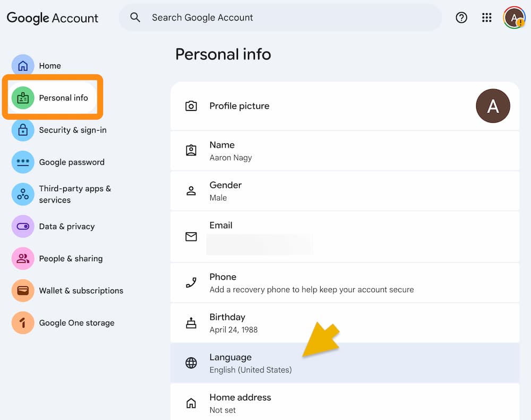Open the People & sharing icon
Image resolution: width=531 pixels, height=420 pixels.
pyautogui.click(x=23, y=259)
